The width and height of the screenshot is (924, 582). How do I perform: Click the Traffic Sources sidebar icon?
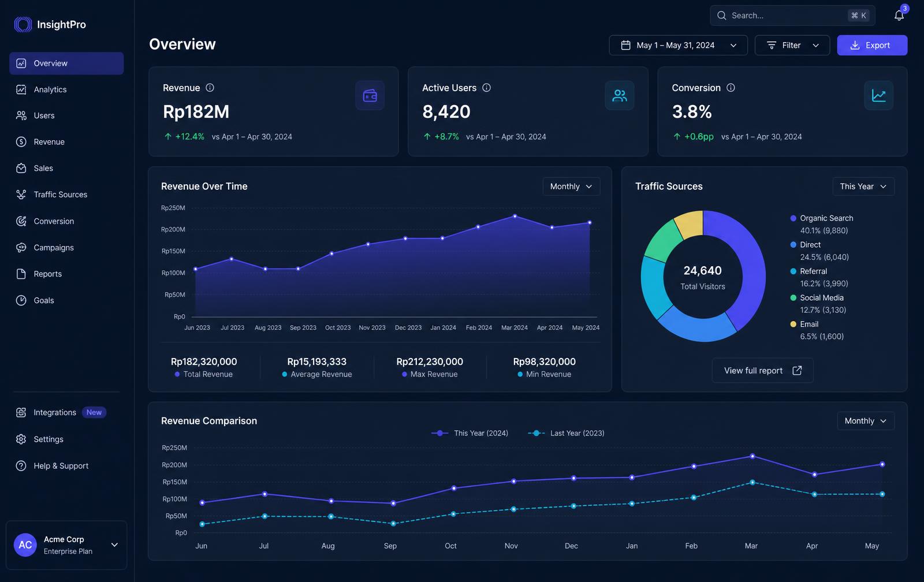21,195
